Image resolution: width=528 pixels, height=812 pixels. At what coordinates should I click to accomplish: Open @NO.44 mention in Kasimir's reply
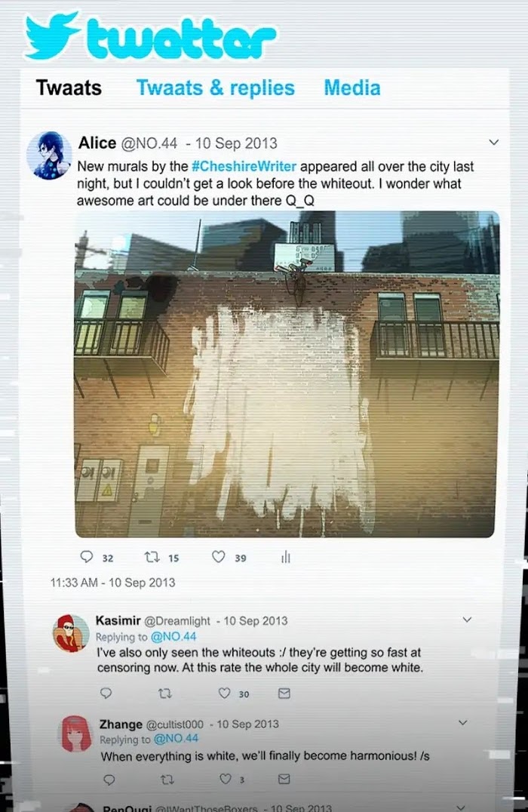point(173,636)
